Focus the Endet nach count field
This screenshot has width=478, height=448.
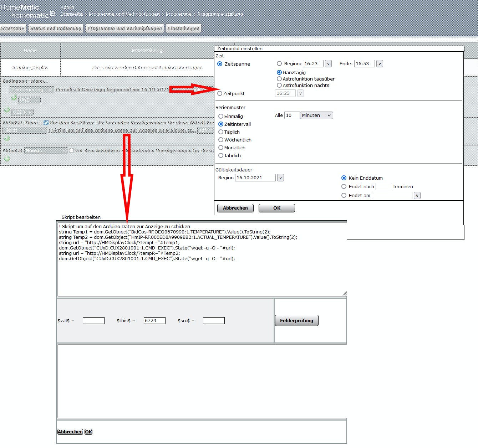click(x=383, y=186)
